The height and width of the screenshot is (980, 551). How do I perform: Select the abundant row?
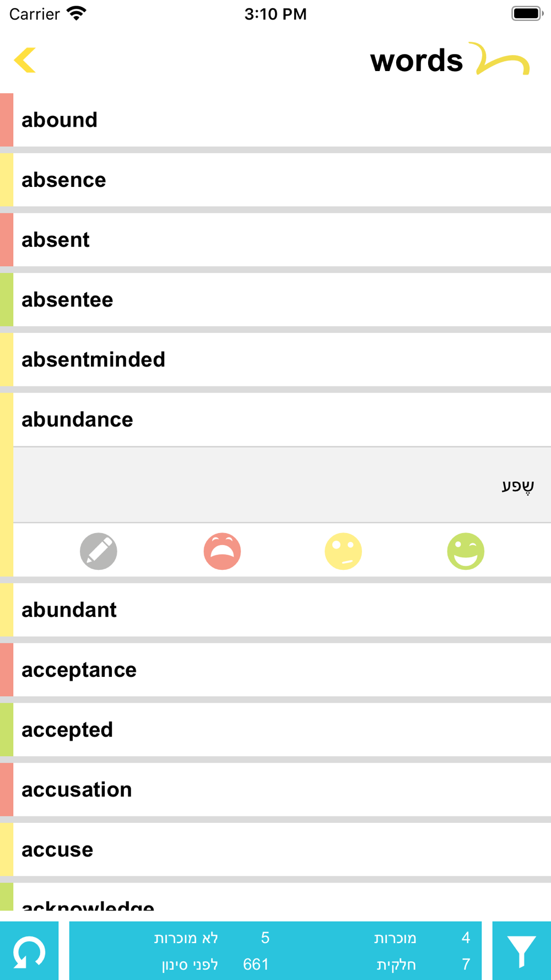pos(282,610)
